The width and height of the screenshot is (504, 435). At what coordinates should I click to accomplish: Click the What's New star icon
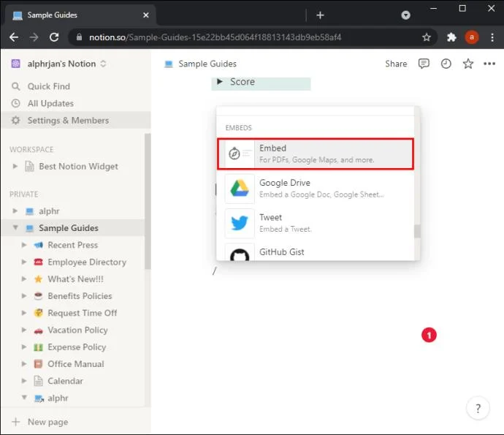coord(38,279)
